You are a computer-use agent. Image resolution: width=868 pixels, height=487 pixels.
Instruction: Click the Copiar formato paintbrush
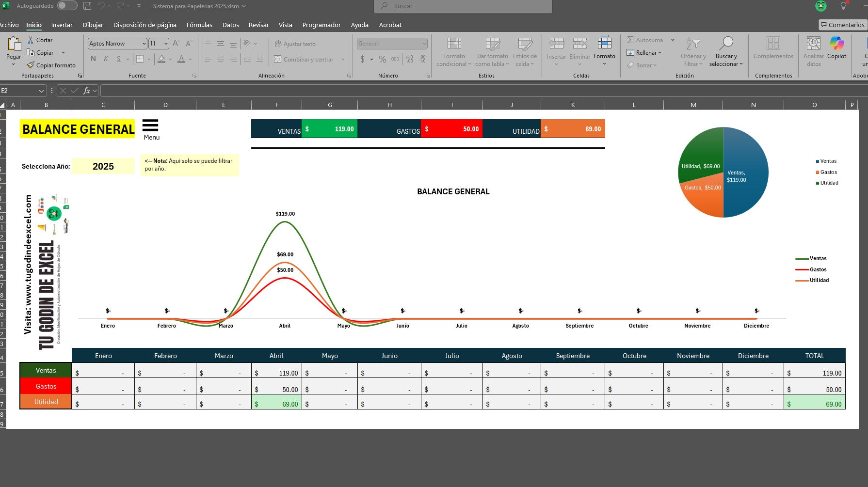(x=31, y=65)
